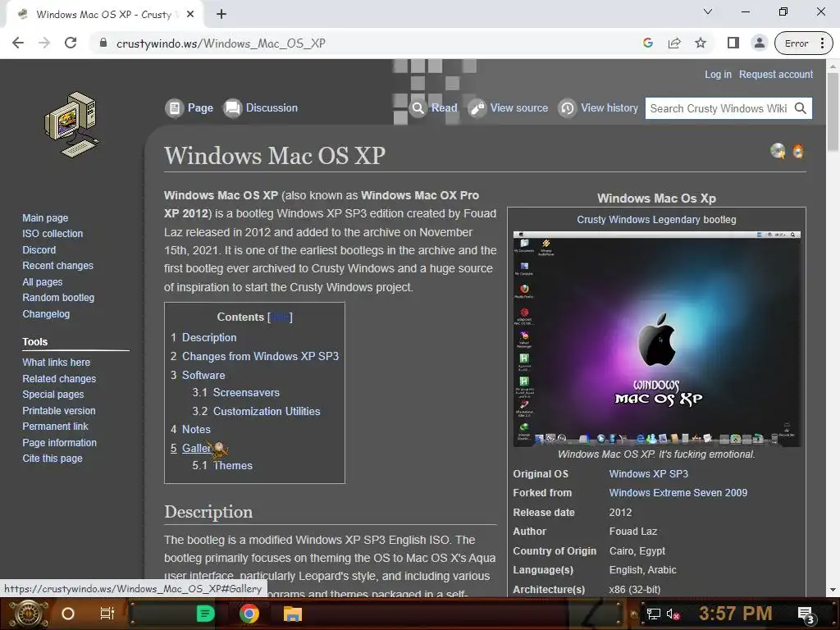This screenshot has height=630, width=840.
Task: Open ISO collection sidebar link
Action: (x=52, y=234)
